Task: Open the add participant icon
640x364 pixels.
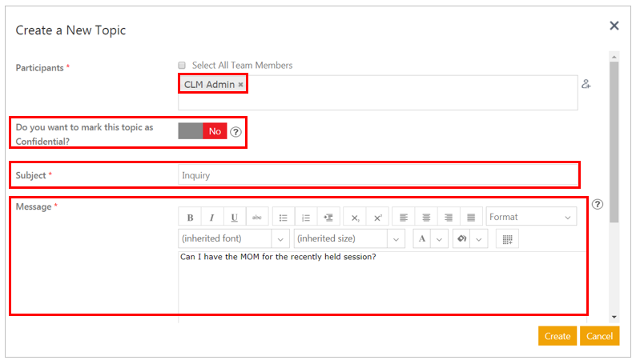Action: 586,84
